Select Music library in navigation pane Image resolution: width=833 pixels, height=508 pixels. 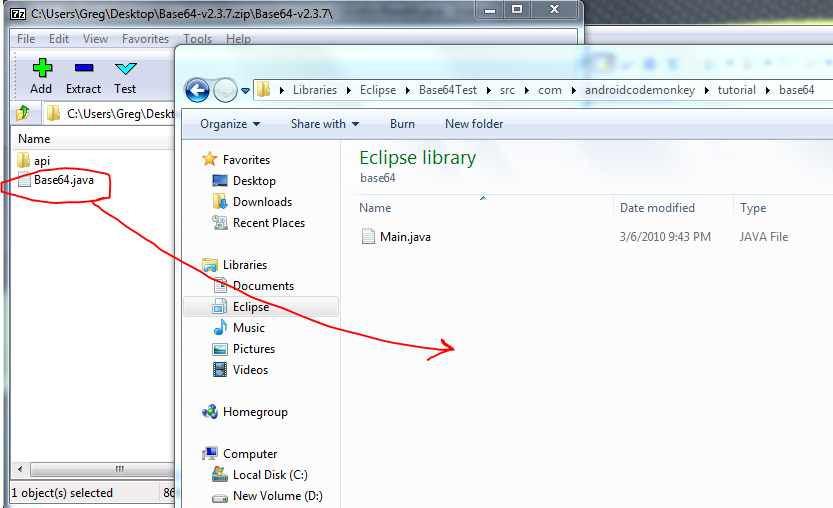pyautogui.click(x=249, y=328)
